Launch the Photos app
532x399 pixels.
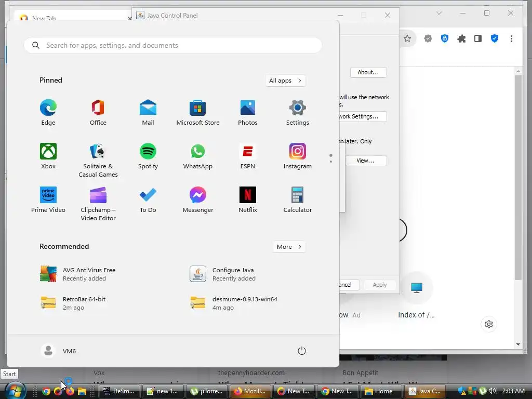pos(248,113)
